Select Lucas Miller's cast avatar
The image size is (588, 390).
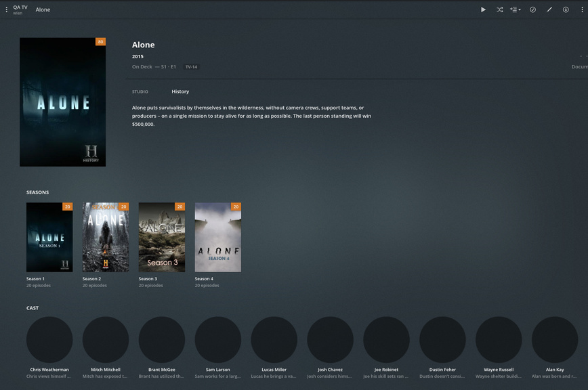tap(274, 340)
